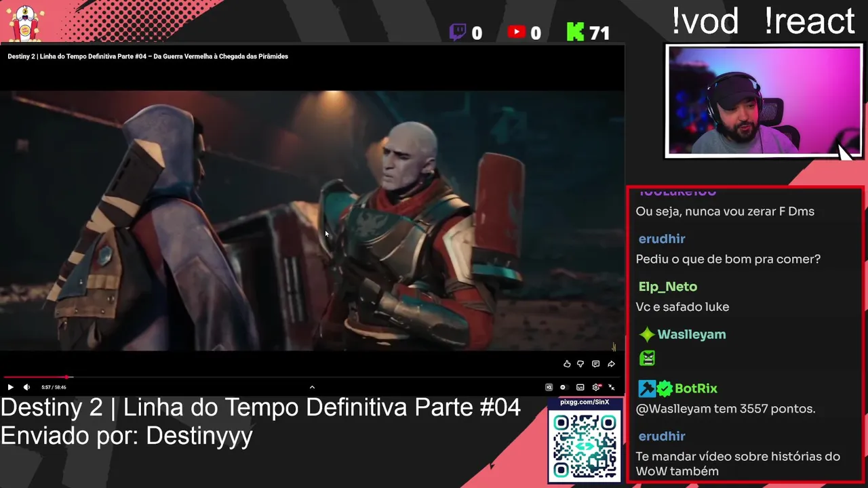Click erudhir username above 'Pediu o que'
The height and width of the screenshot is (488, 868).
click(x=662, y=239)
